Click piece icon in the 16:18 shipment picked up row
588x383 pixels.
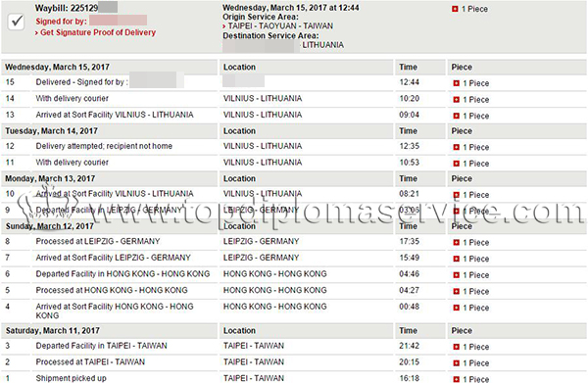[456, 379]
